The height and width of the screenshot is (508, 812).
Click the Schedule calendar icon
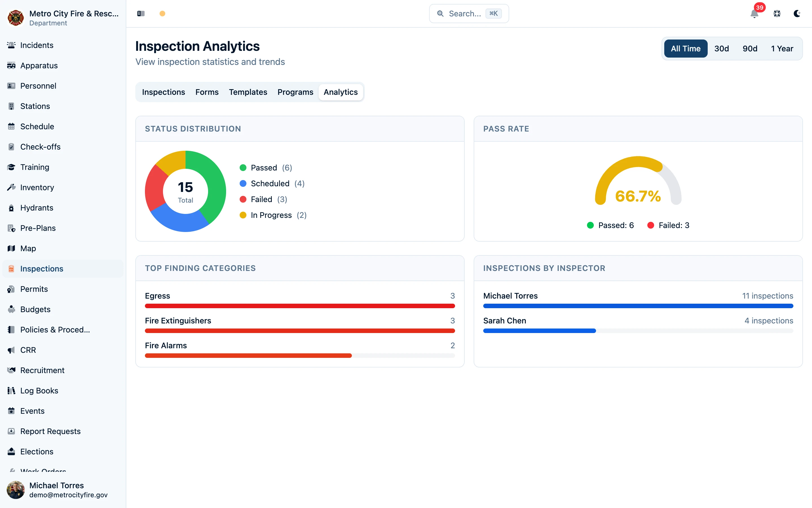(11, 126)
